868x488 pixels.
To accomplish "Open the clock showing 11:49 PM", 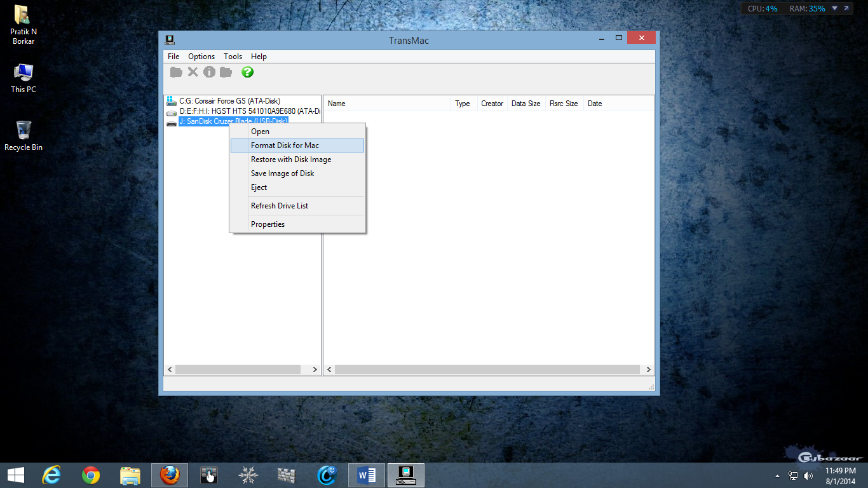I will click(x=840, y=476).
